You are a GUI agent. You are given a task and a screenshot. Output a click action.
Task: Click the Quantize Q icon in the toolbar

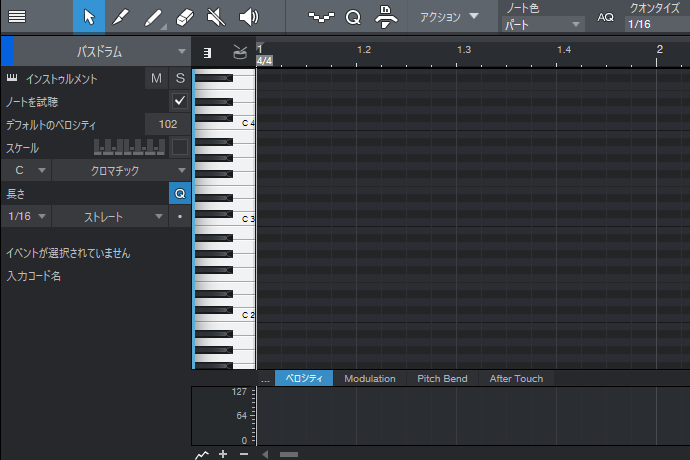pos(352,16)
